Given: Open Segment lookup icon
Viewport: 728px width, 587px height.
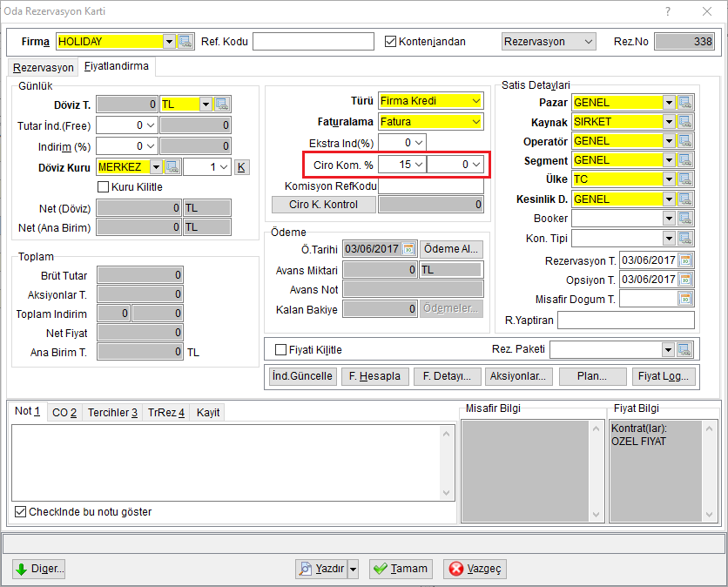Looking at the screenshot, I should 685,160.
